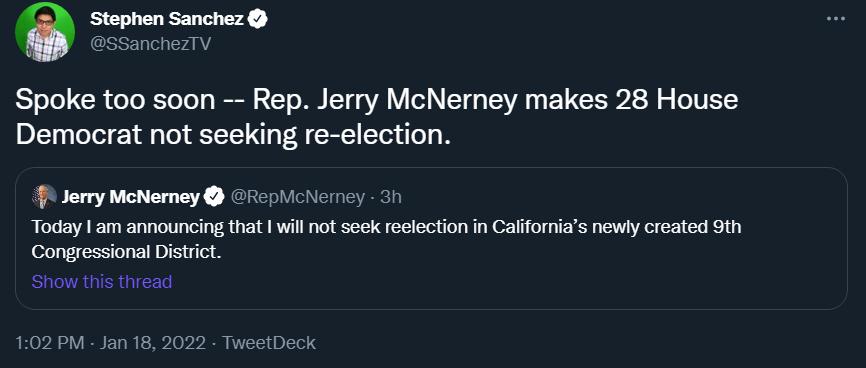Screen dimensions: 866x368
Task: Click the verified badge next to Jerry McNerney
Action: 214,197
